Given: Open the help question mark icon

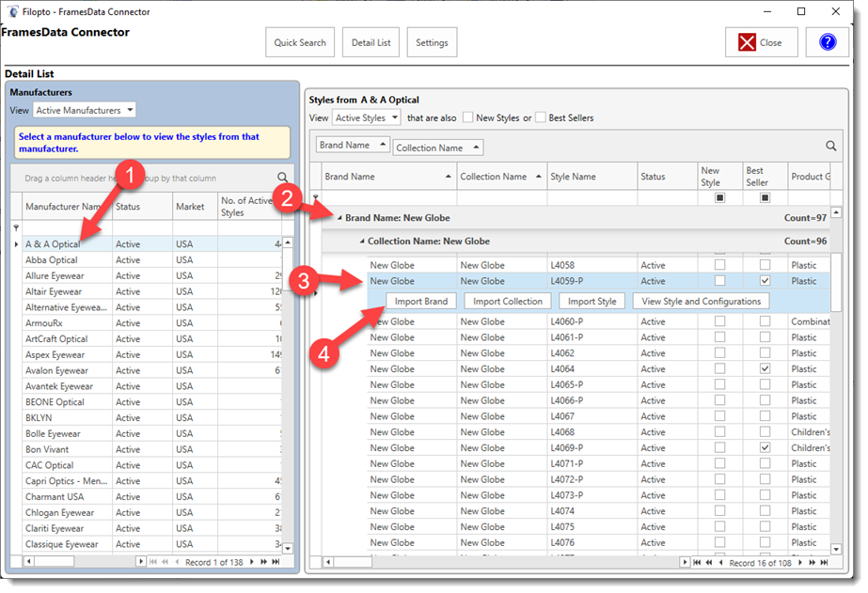Looking at the screenshot, I should tap(827, 42).
